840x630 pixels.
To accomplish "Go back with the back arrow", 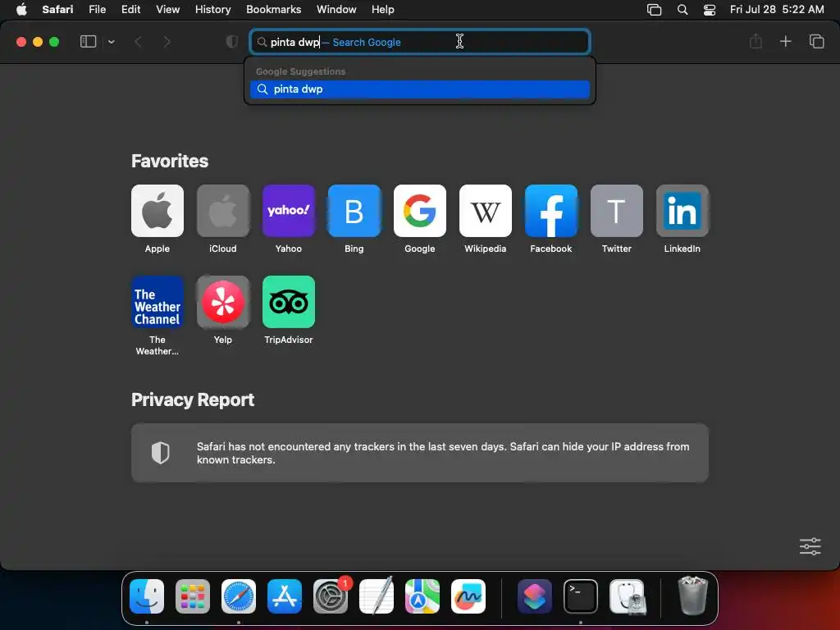I will (138, 42).
